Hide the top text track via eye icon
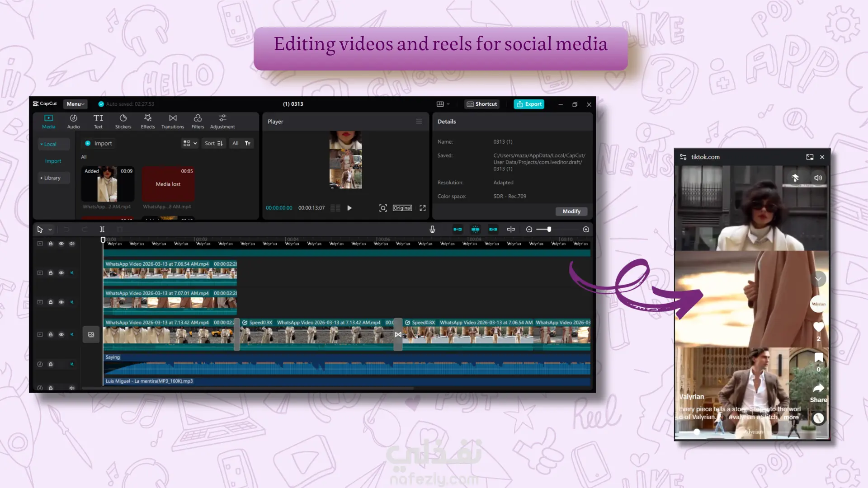The height and width of the screenshot is (488, 868). coord(61,244)
